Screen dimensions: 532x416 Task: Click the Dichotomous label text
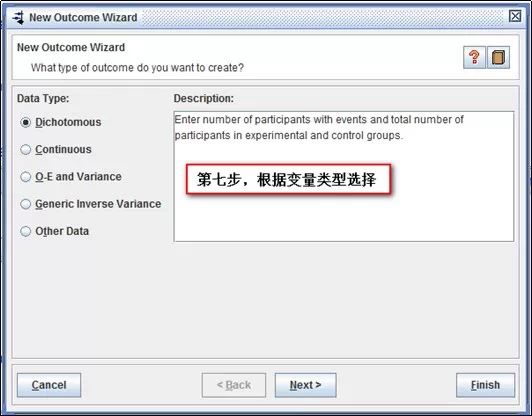[x=68, y=122]
